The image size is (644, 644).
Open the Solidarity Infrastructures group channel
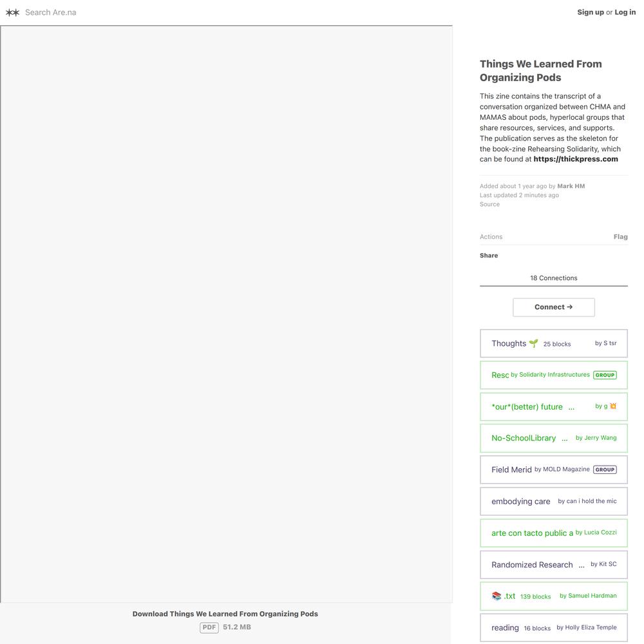[554, 375]
